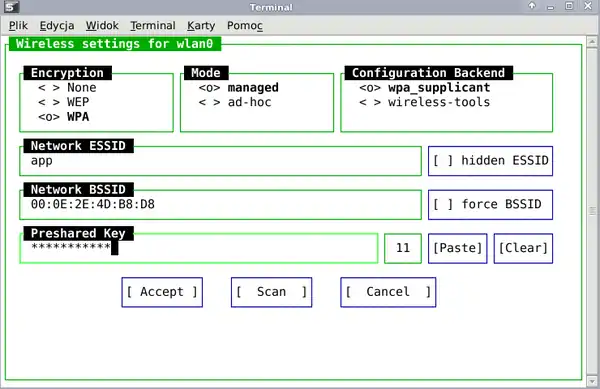Screen dimensions: 600x389
Task: Click the scrollbar up arrow
Action: [592, 41]
